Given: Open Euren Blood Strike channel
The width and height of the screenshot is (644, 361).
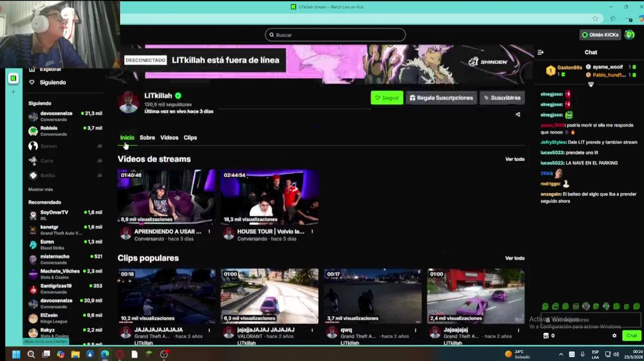Looking at the screenshot, I should click(x=65, y=245).
